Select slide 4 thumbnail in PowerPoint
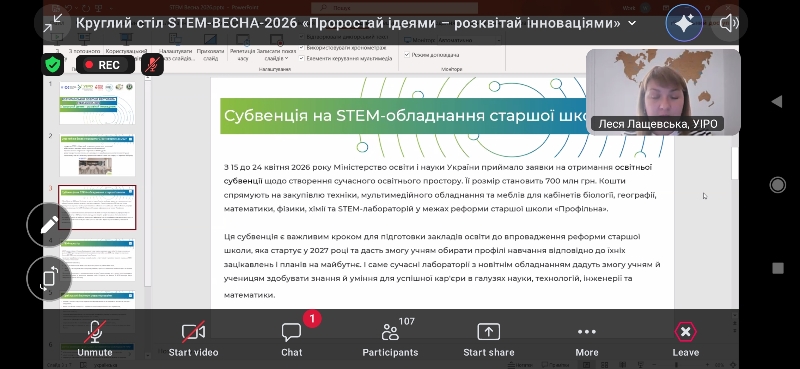The height and width of the screenshot is (369, 800). pos(97,260)
